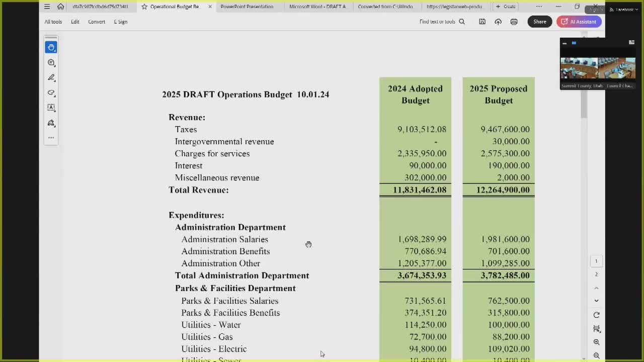Click the Miscellaneous revenue value 302,000.00
Screen dimensions: 644x362
426,178
